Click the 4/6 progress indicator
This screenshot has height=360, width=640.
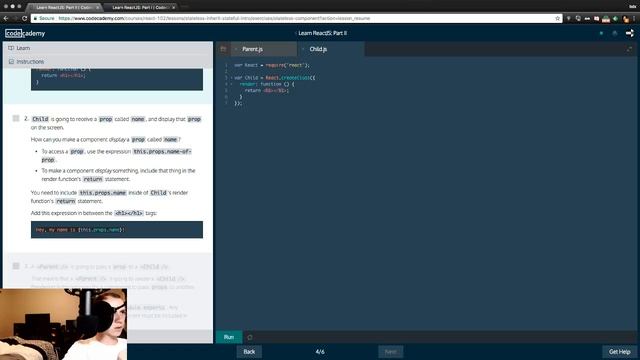point(320,351)
